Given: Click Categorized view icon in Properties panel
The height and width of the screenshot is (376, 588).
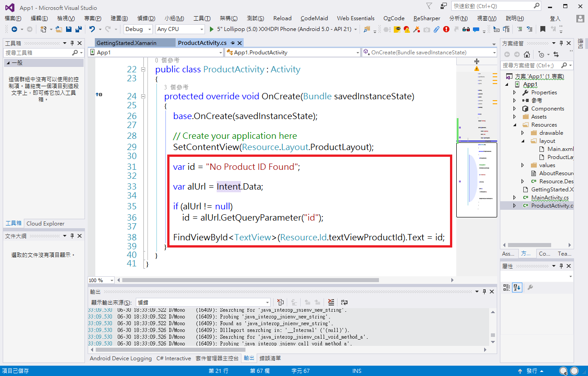Looking at the screenshot, I should (x=507, y=288).
